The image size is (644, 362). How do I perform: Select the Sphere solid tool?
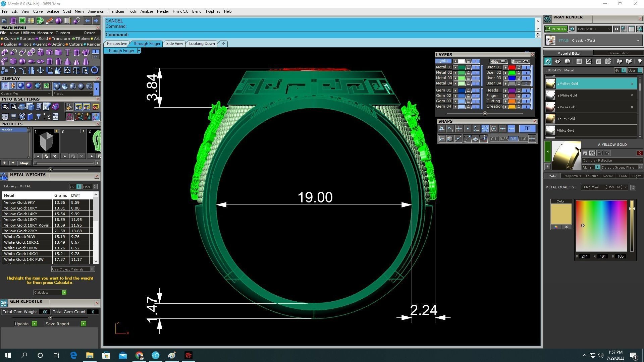[x=22, y=61]
